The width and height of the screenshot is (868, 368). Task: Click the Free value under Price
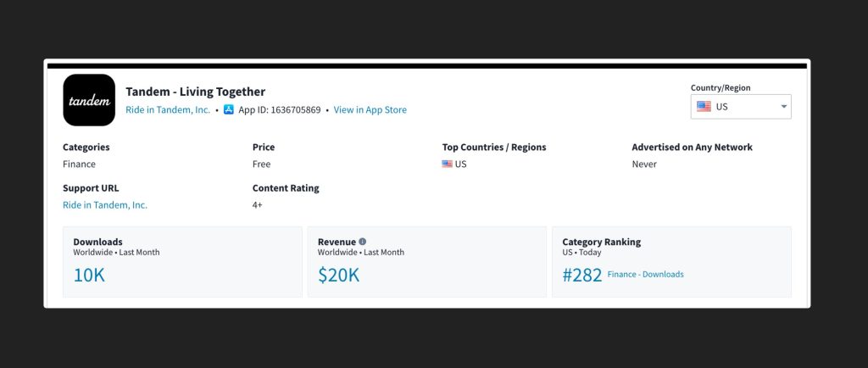coord(261,164)
